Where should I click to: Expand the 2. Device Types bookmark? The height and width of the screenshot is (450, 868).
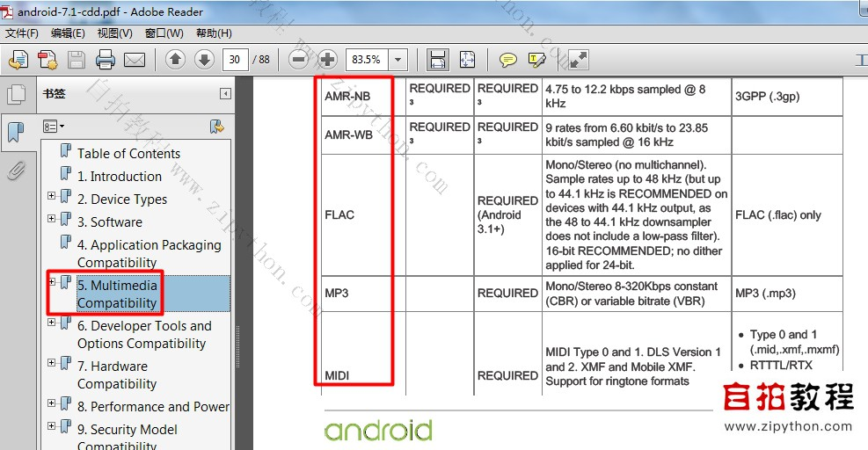[x=52, y=195]
